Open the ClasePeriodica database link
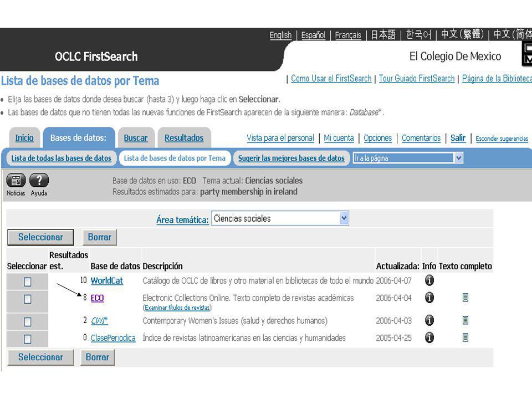 click(113, 338)
